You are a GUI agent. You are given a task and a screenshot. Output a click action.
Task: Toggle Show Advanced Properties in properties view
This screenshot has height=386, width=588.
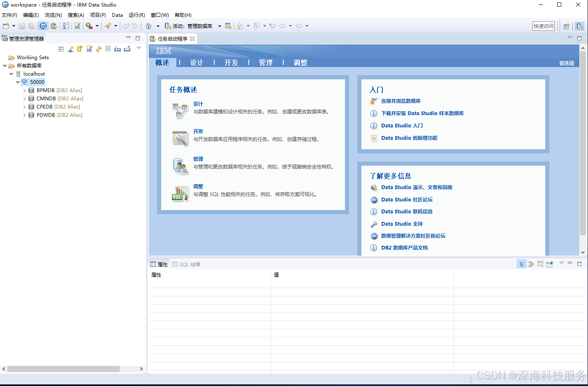pyautogui.click(x=531, y=264)
